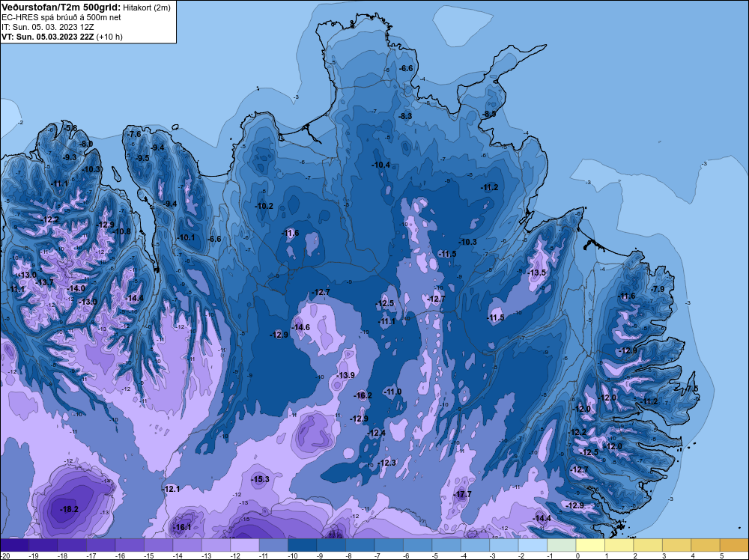Click the '-16' label on the color scale
Screen dimensions: 749x560
pyautogui.click(x=120, y=556)
